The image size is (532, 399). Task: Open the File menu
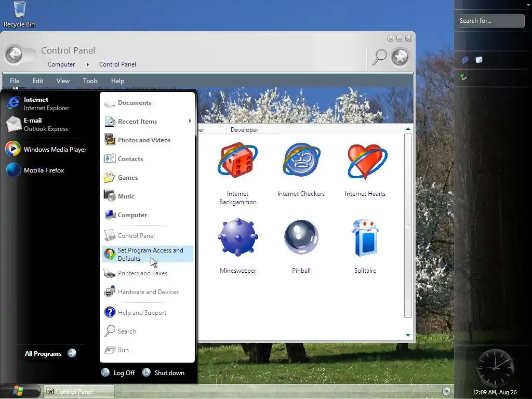pyautogui.click(x=15, y=81)
